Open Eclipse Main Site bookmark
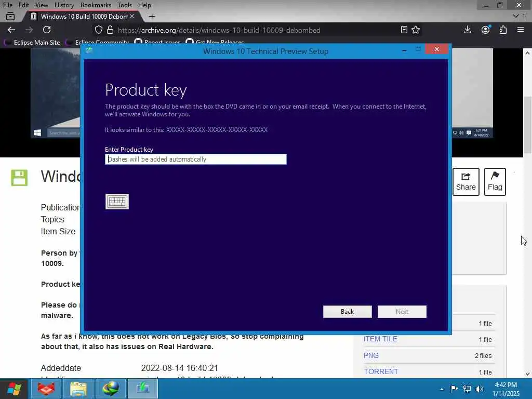532x399 pixels. 32,43
